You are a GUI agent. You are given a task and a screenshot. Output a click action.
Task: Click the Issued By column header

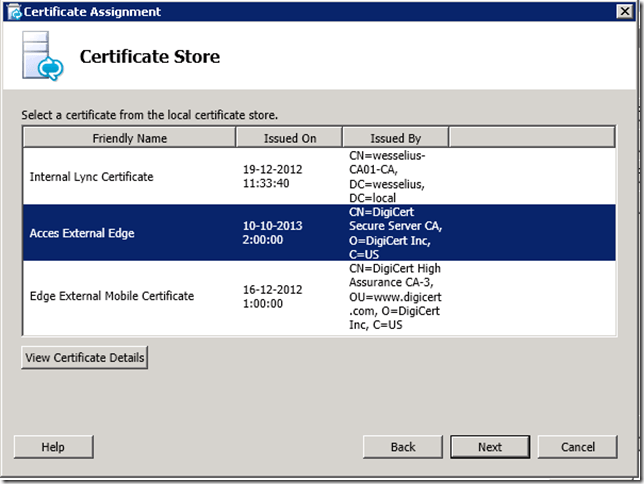(x=395, y=138)
